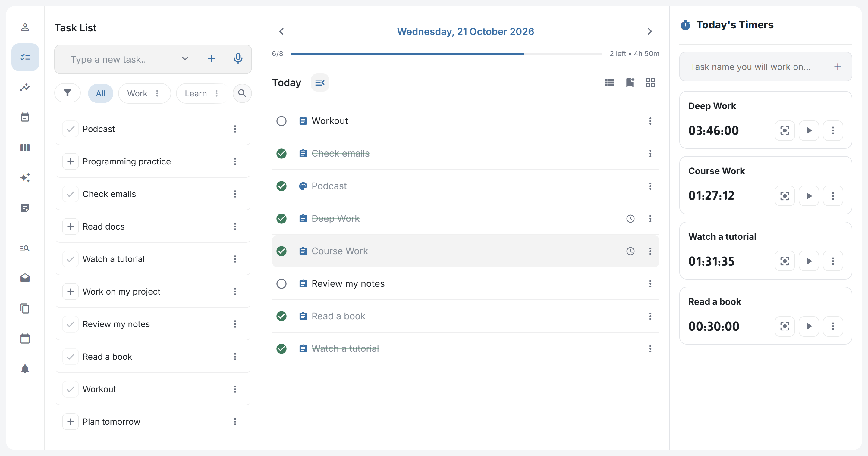The width and height of the screenshot is (868, 456).
Task: Open the AI sparkles sidebar icon
Action: [x=25, y=177]
